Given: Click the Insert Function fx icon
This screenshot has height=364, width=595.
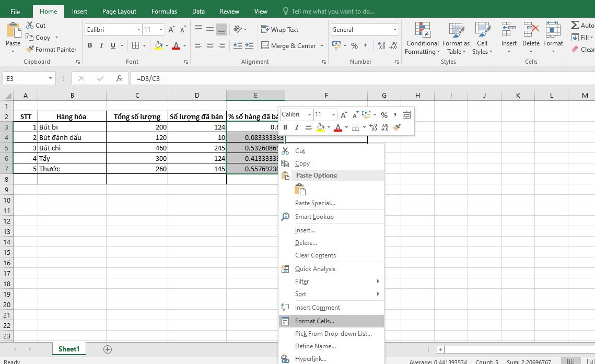Looking at the screenshot, I should (119, 78).
